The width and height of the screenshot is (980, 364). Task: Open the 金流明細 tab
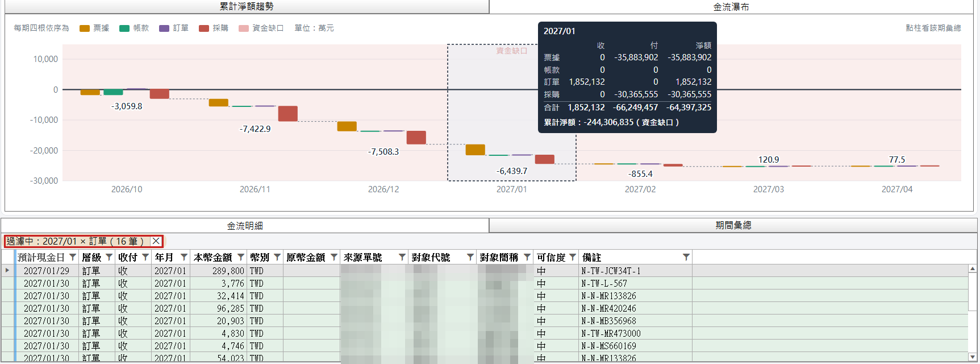coord(245,226)
